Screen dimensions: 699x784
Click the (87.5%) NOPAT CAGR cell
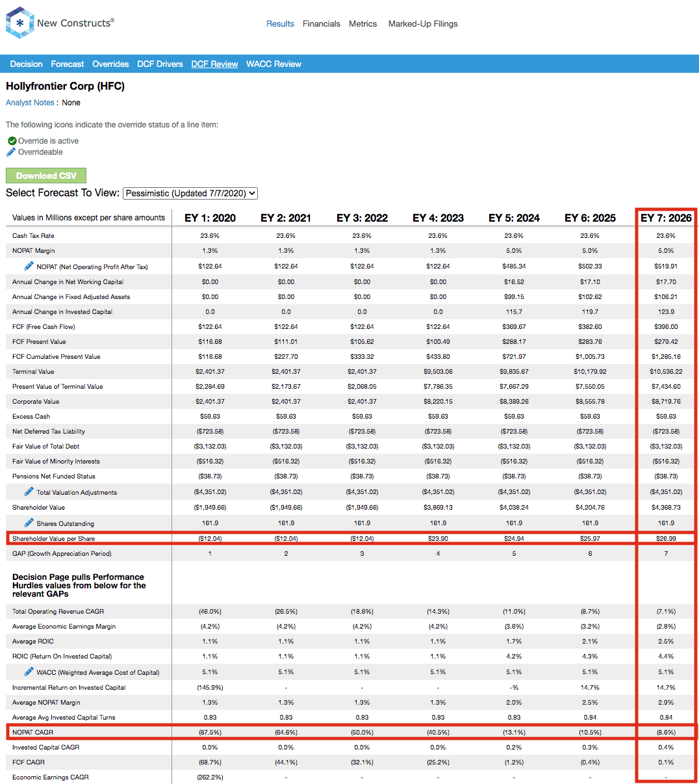click(210, 733)
